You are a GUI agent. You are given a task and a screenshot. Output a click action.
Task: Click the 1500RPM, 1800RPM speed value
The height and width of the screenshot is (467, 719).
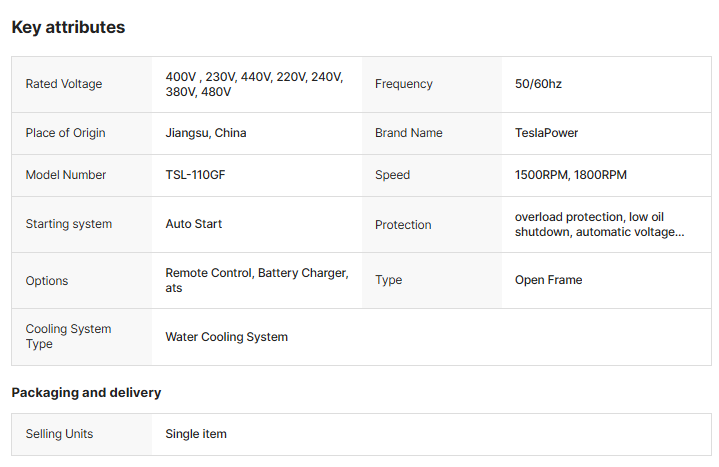tap(570, 175)
